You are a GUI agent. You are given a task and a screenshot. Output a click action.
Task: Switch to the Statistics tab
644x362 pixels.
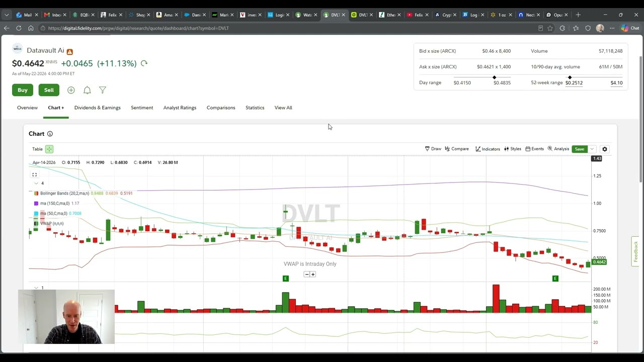point(255,108)
